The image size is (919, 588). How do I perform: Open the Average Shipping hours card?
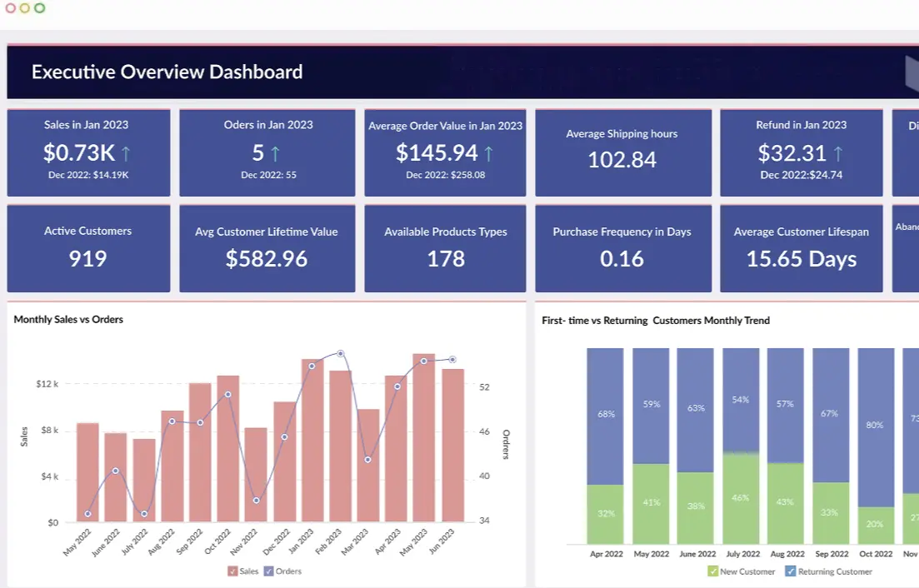pyautogui.click(x=623, y=152)
